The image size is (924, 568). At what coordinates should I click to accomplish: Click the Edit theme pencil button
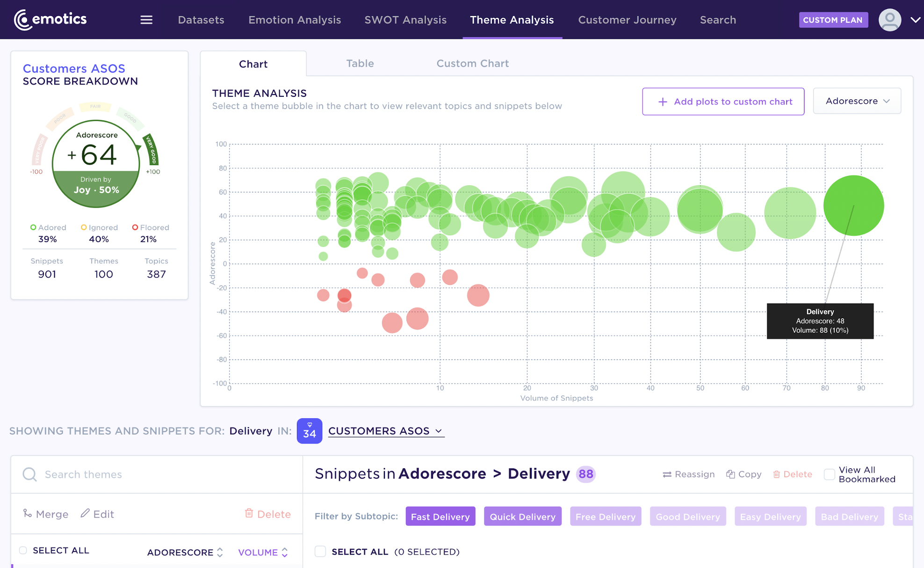[x=97, y=514]
